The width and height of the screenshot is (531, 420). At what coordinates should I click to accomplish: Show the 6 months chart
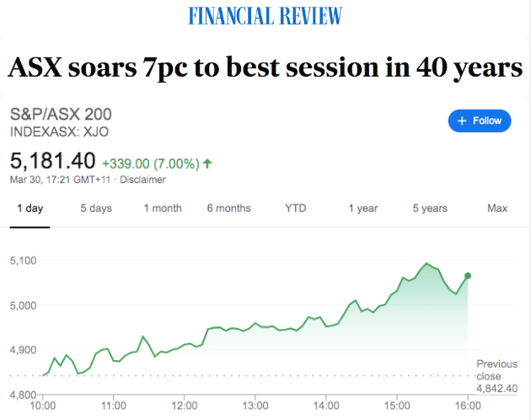(229, 208)
